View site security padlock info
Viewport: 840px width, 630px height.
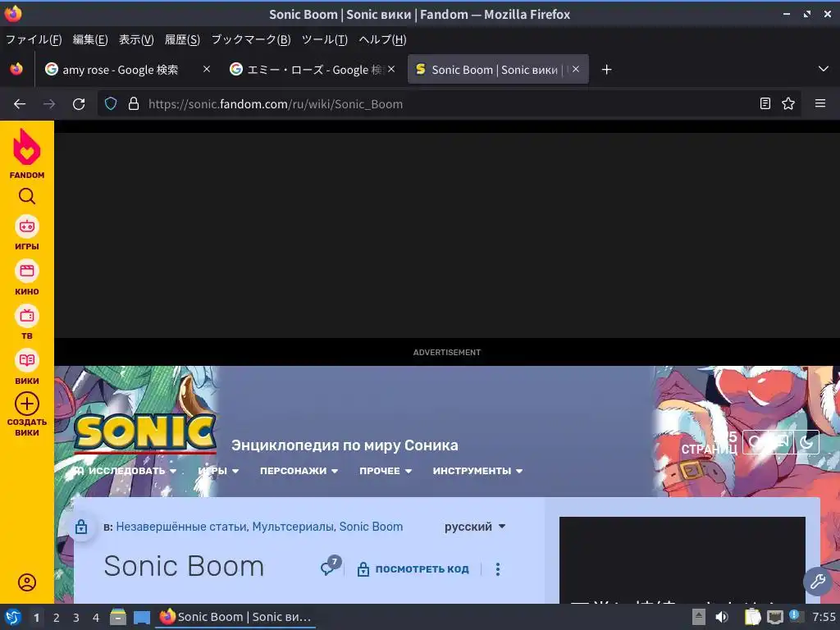[134, 104]
